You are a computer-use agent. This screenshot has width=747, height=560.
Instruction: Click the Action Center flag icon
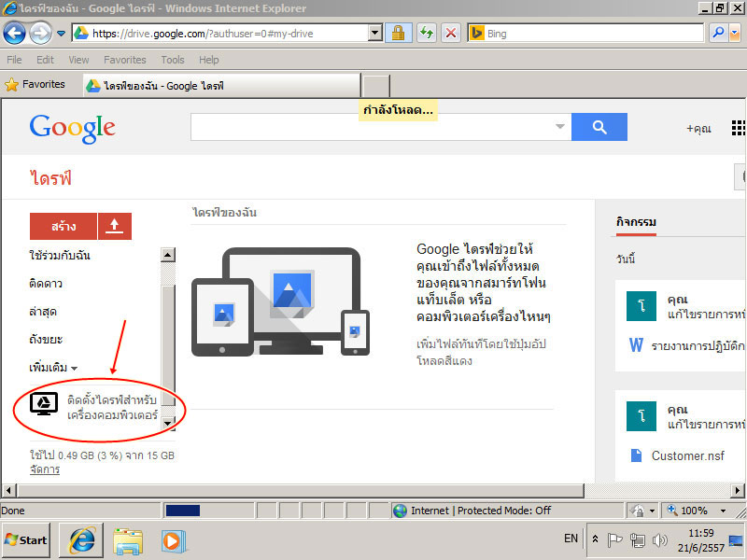click(614, 540)
